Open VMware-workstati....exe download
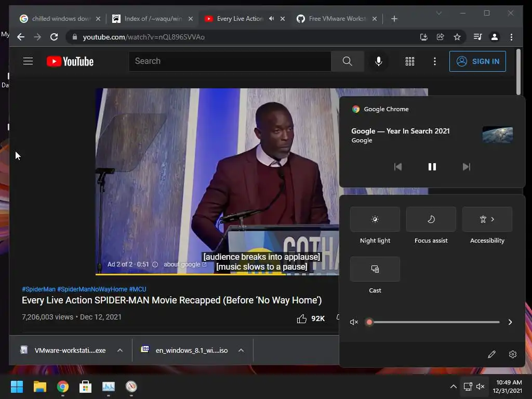Screen dimensions: 532x399 pos(64,350)
